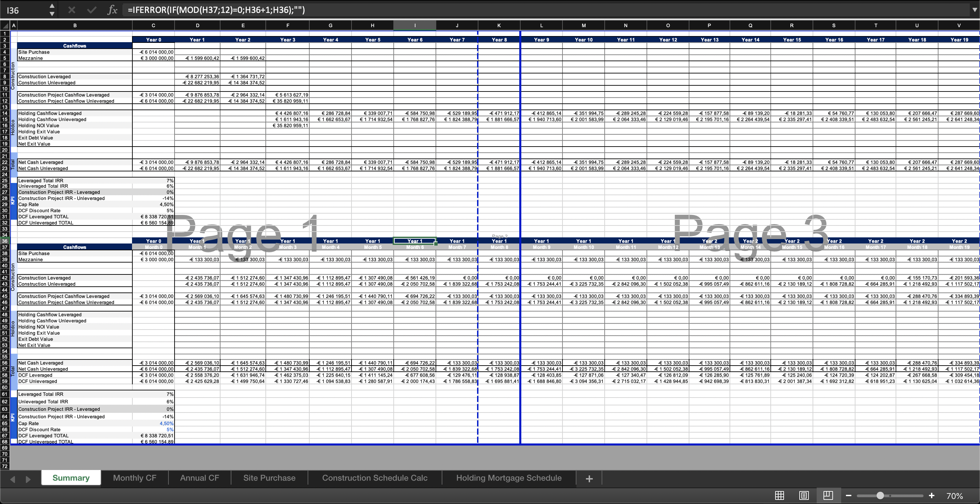
Task: Select row 36 header
Action: [5, 241]
